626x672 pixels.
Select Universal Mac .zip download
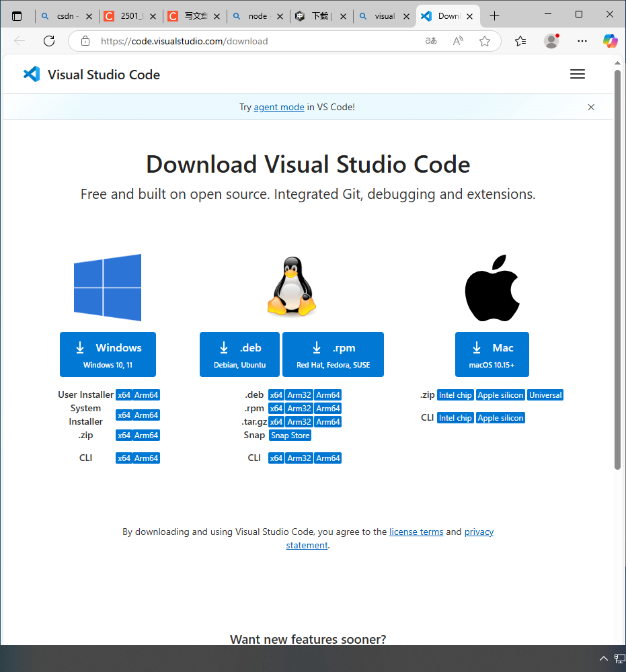[545, 394]
